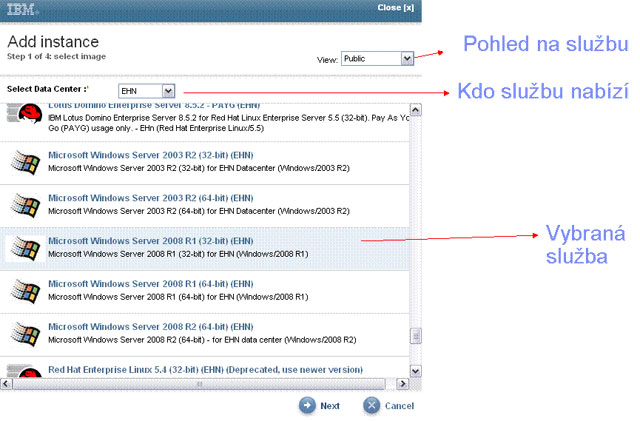Screen dimensions: 640x421
Task: Click IBM Lotus Domino Enterprise Server 8.5.2 description
Action: point(229,123)
